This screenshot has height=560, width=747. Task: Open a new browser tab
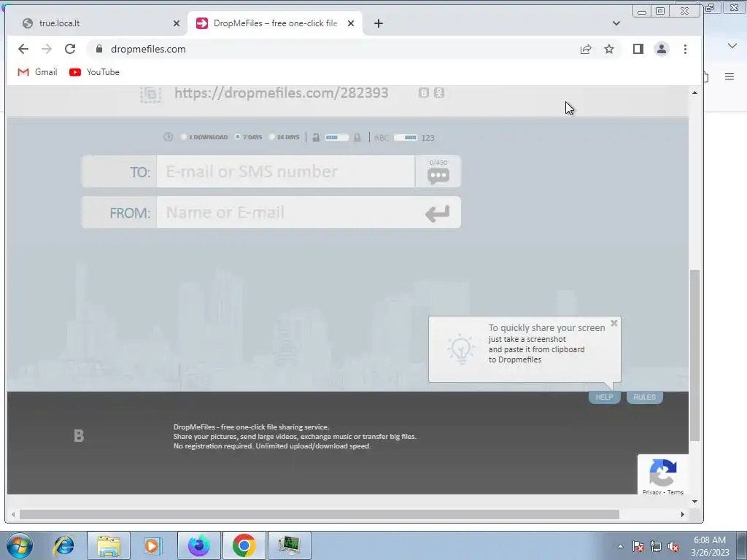coord(379,23)
